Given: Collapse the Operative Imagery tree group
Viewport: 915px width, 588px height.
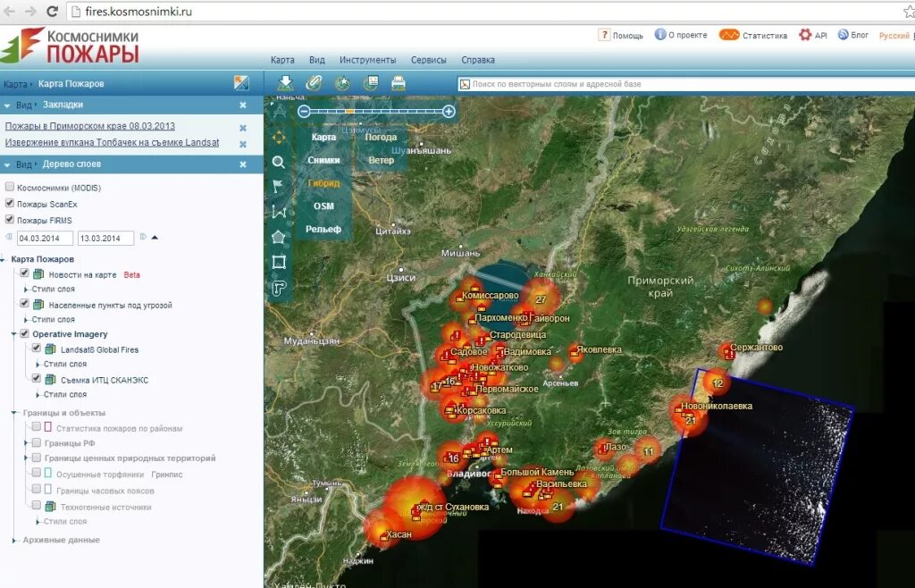Looking at the screenshot, I should [x=14, y=334].
